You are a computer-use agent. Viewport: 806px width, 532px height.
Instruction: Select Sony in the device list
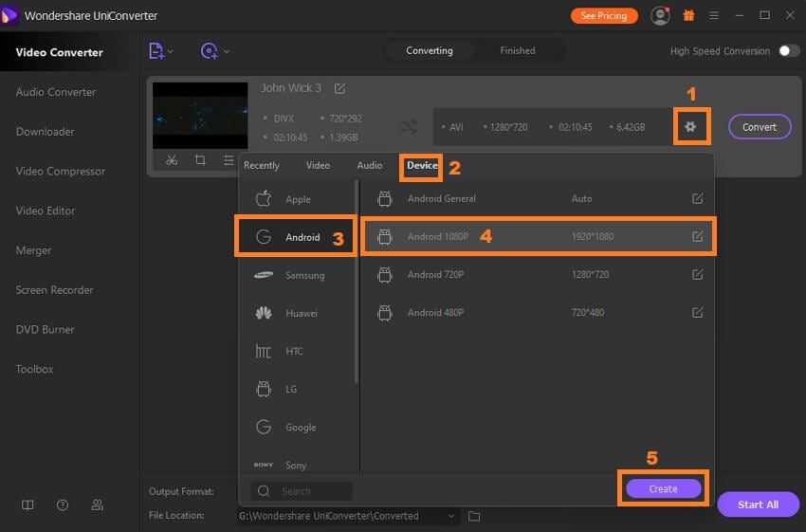(x=297, y=464)
